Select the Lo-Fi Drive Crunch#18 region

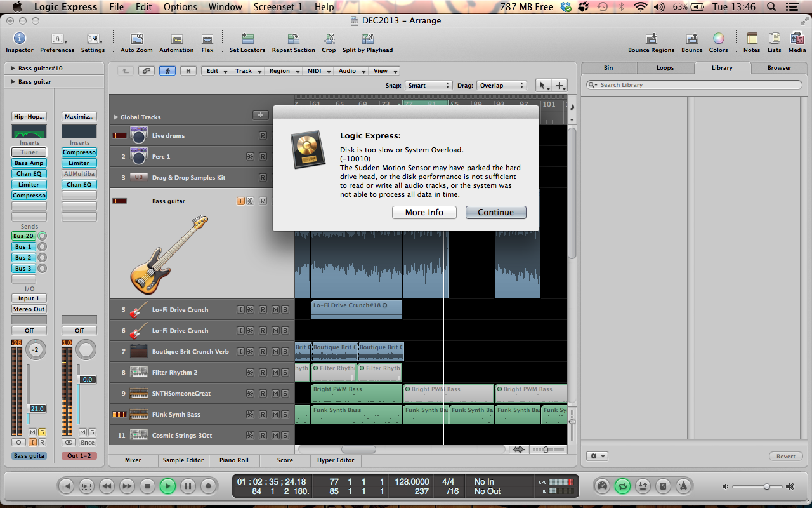[x=357, y=309]
